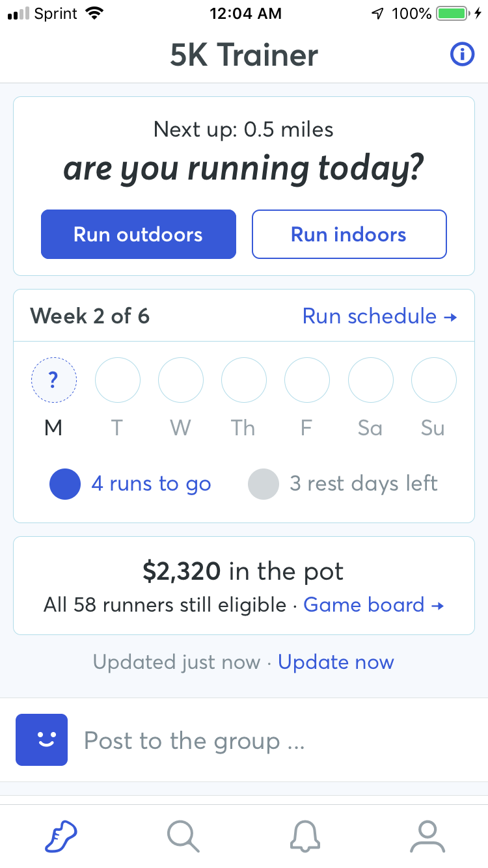
Task: Select Saturday's day circle
Action: (x=371, y=380)
